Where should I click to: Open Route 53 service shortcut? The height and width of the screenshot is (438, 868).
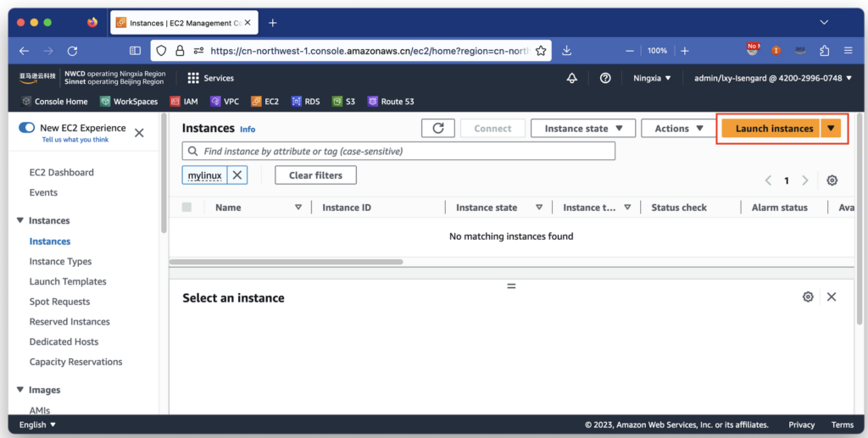pyautogui.click(x=391, y=101)
